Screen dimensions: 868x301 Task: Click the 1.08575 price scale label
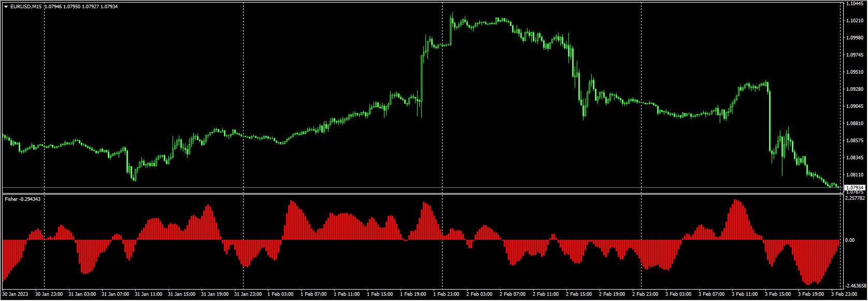coord(855,141)
